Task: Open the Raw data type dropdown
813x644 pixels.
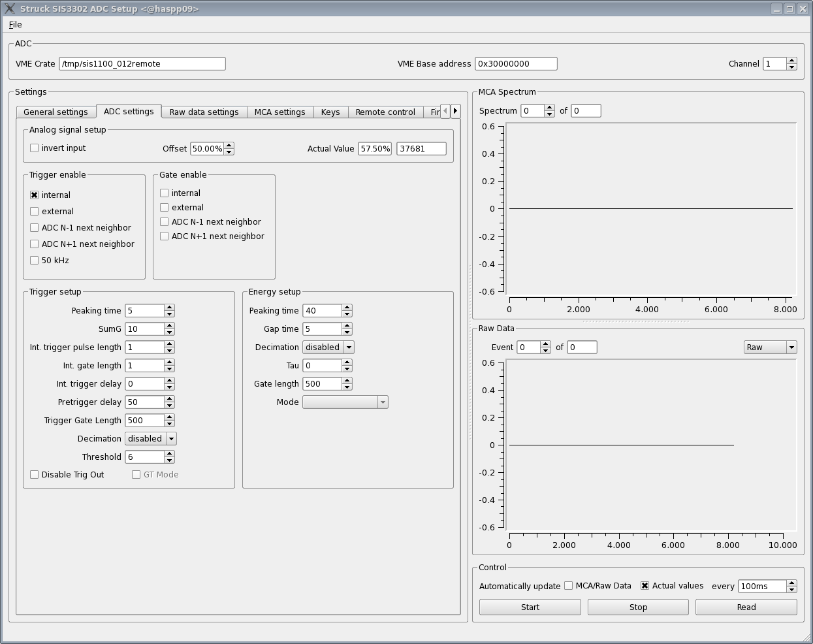Action: [x=771, y=347]
